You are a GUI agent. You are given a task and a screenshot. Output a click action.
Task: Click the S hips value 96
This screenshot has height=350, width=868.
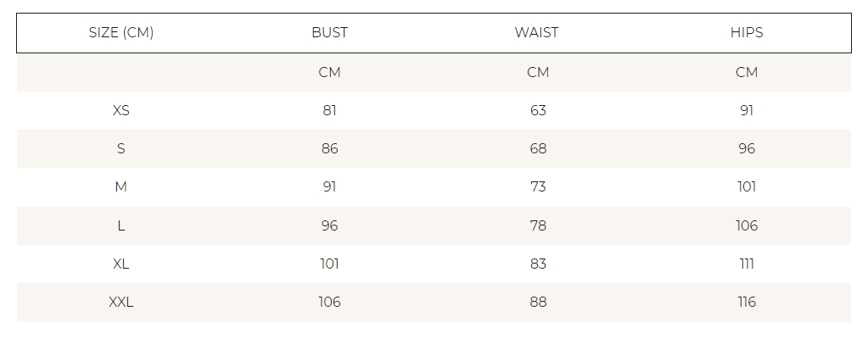pos(747,148)
